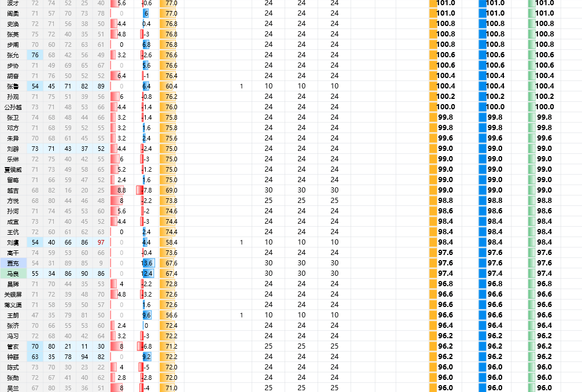582x392 pixels.
Task: Click the name cell 钟繇
Action: pos(13,357)
